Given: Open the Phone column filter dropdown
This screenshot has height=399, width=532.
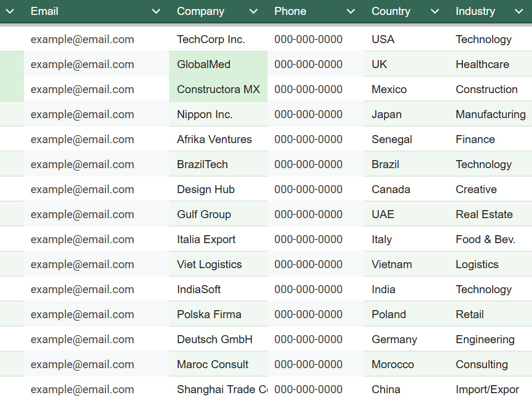Looking at the screenshot, I should (351, 12).
